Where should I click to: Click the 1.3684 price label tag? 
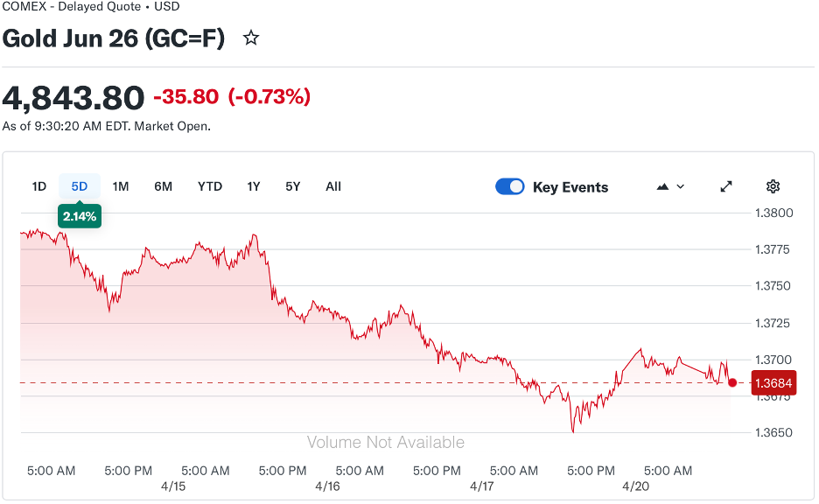(x=774, y=382)
